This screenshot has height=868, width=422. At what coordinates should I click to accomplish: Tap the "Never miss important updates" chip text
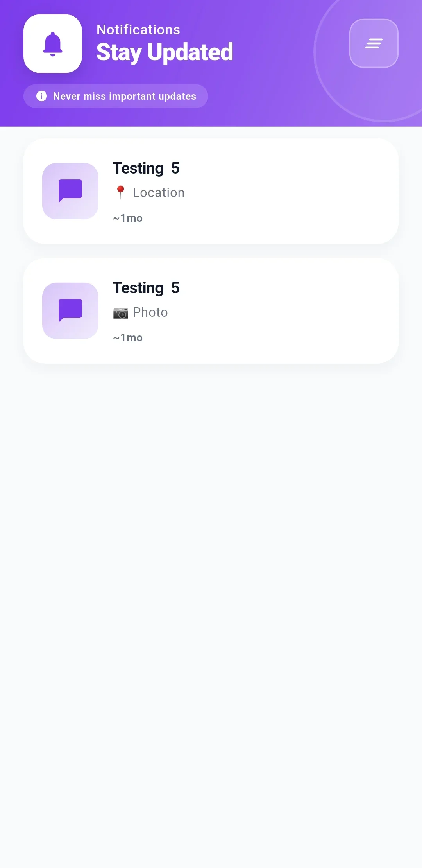124,96
